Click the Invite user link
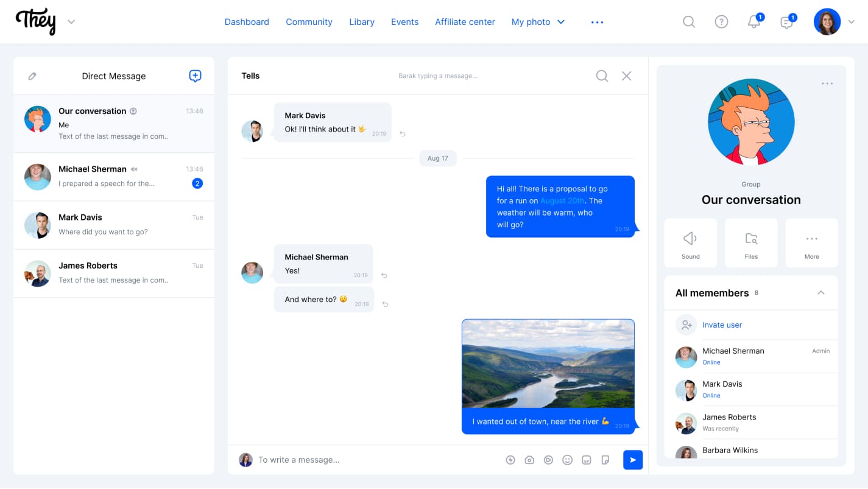Image resolution: width=868 pixels, height=489 pixels. (722, 325)
